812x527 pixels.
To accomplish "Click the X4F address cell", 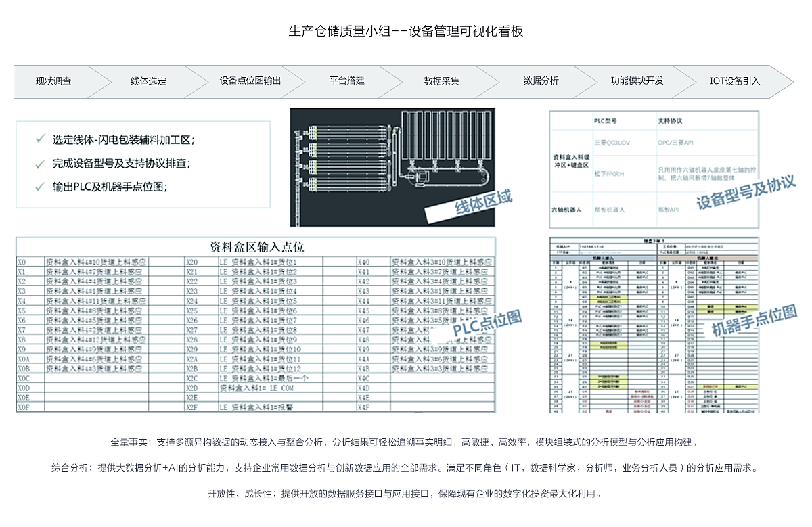I will 373,407.
